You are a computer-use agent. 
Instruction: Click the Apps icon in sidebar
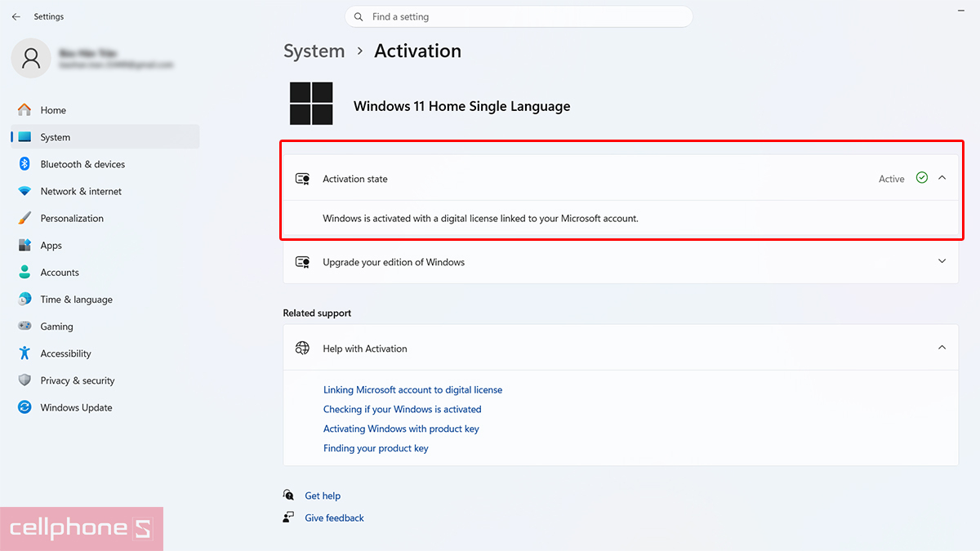coord(24,245)
